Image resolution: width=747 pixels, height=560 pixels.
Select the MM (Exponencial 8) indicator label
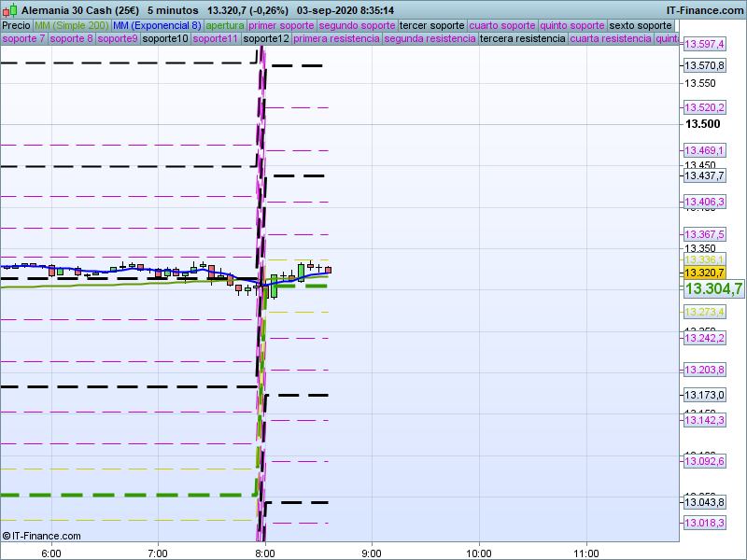click(156, 25)
